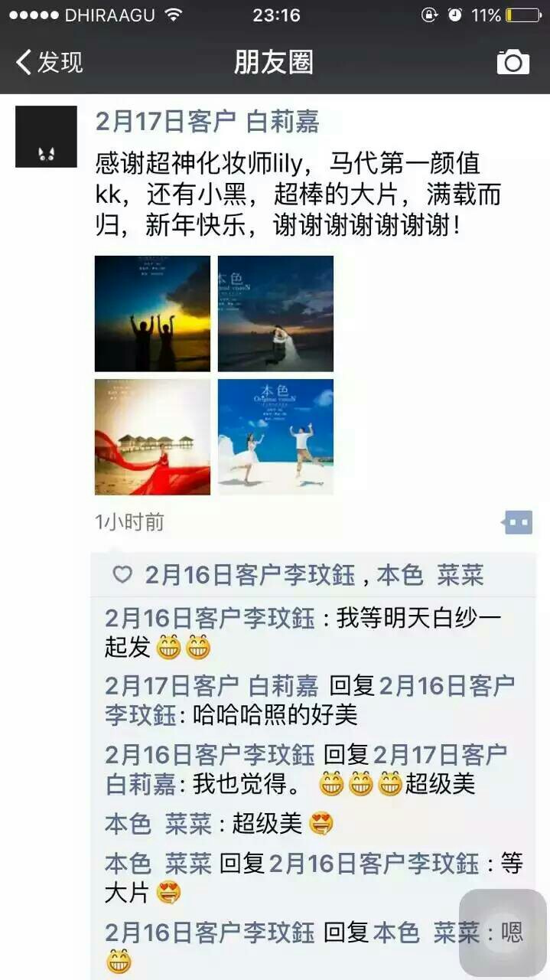Go back to 发现 with the back arrow
This screenshot has width=550, height=980.
pos(24,62)
